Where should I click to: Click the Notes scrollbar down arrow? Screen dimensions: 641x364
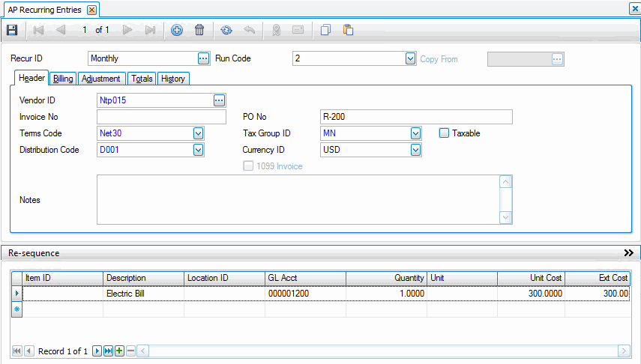[x=506, y=217]
